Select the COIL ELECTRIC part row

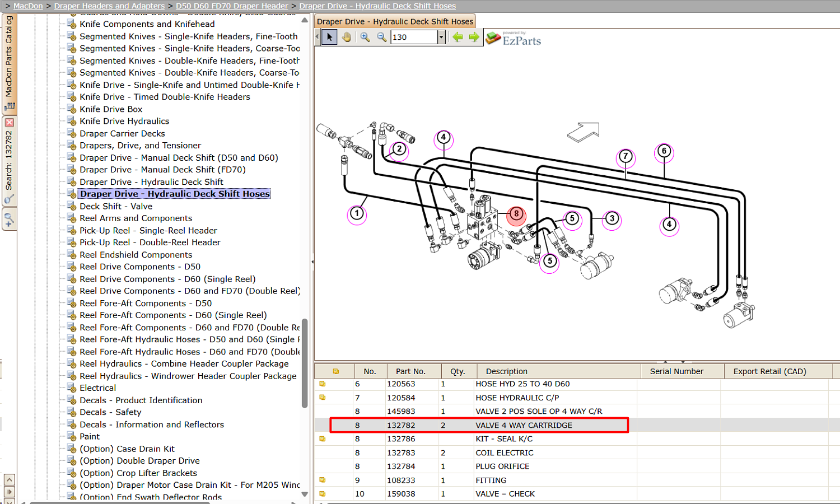(x=577, y=453)
